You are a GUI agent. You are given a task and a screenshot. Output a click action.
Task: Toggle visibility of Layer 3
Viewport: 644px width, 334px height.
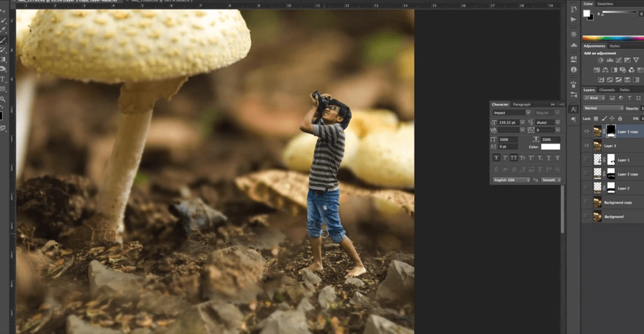point(586,145)
